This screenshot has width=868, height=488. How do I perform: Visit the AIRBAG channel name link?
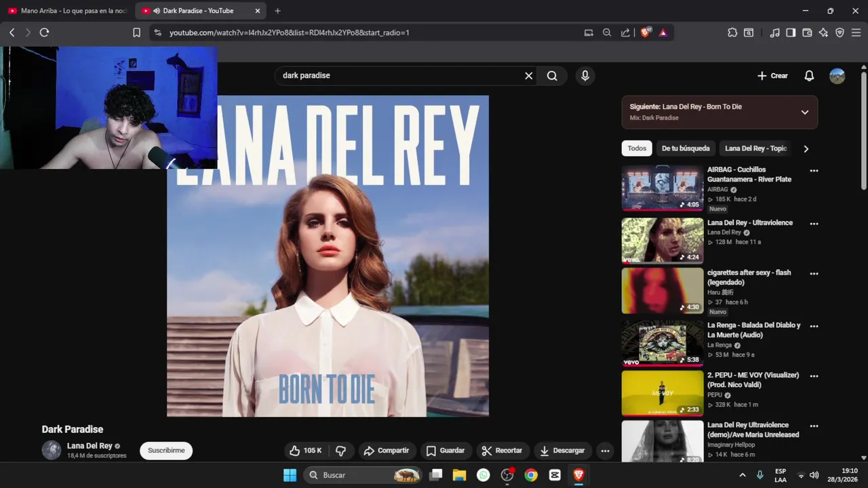717,190
